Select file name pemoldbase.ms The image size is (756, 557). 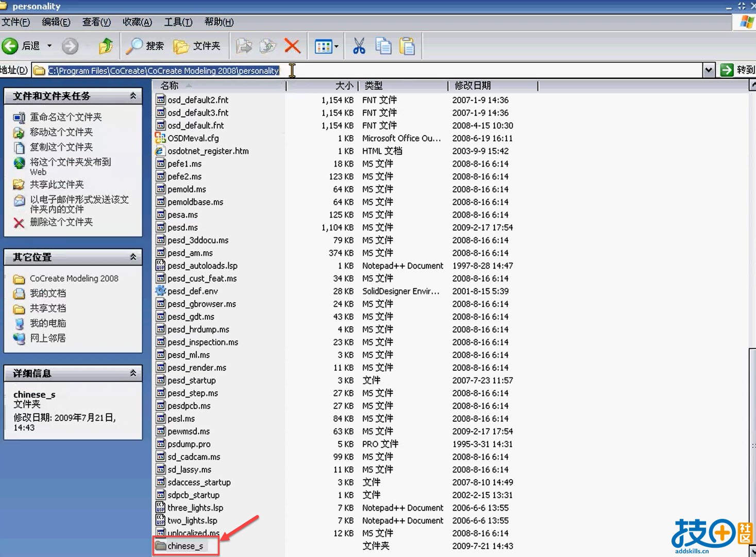pos(195,202)
